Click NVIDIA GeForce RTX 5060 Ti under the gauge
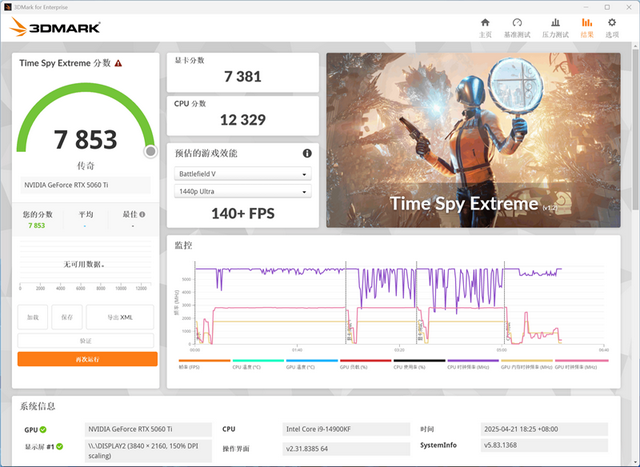Screen dimensions: 640x467 pos(86,185)
